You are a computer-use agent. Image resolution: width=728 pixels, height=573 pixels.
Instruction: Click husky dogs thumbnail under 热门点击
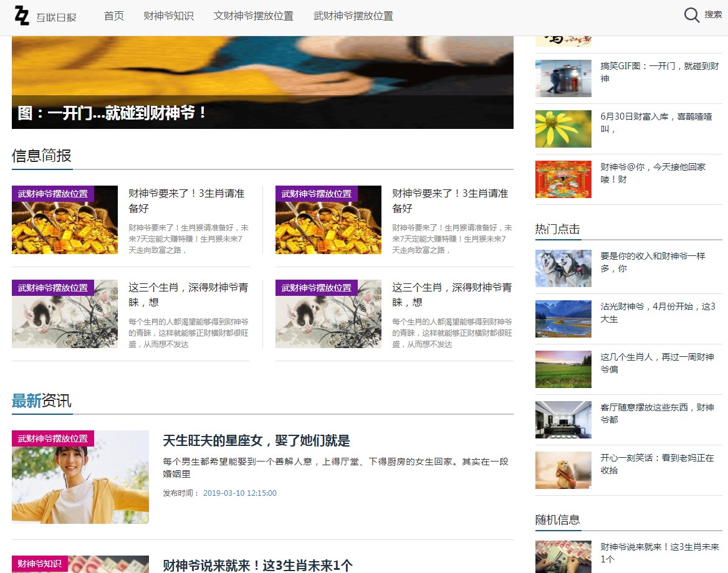pos(563,268)
